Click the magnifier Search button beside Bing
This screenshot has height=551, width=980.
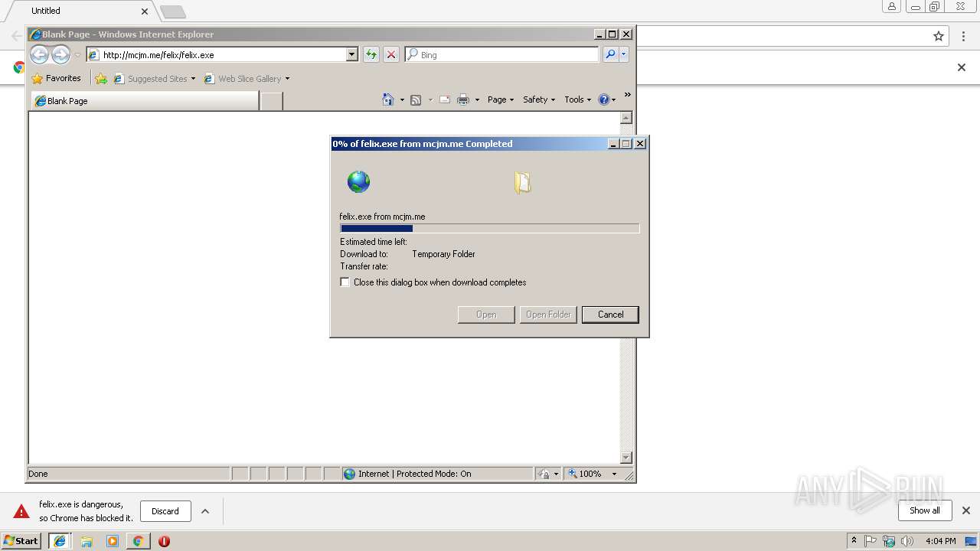(609, 54)
